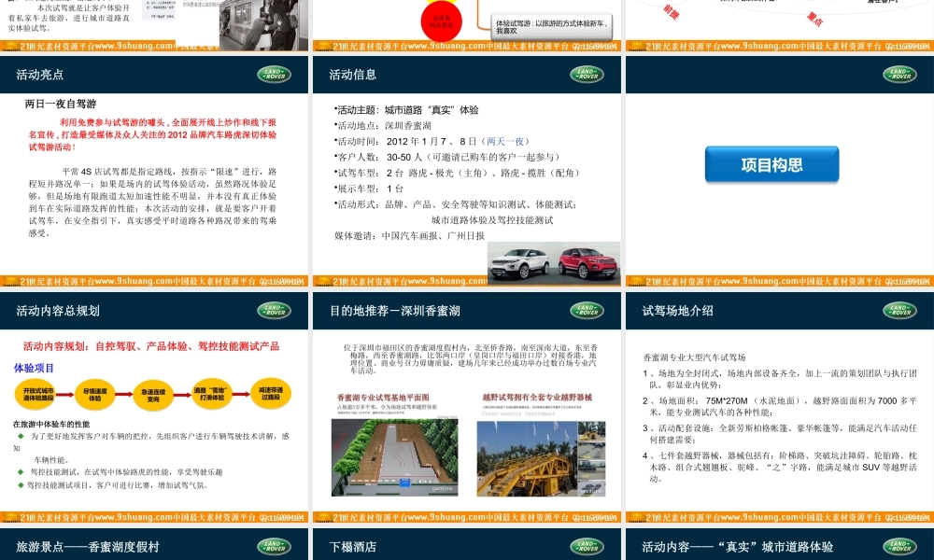This screenshot has width=934, height=560.
Task: Click the red circle in top-middle slide
Action: tap(442, 21)
